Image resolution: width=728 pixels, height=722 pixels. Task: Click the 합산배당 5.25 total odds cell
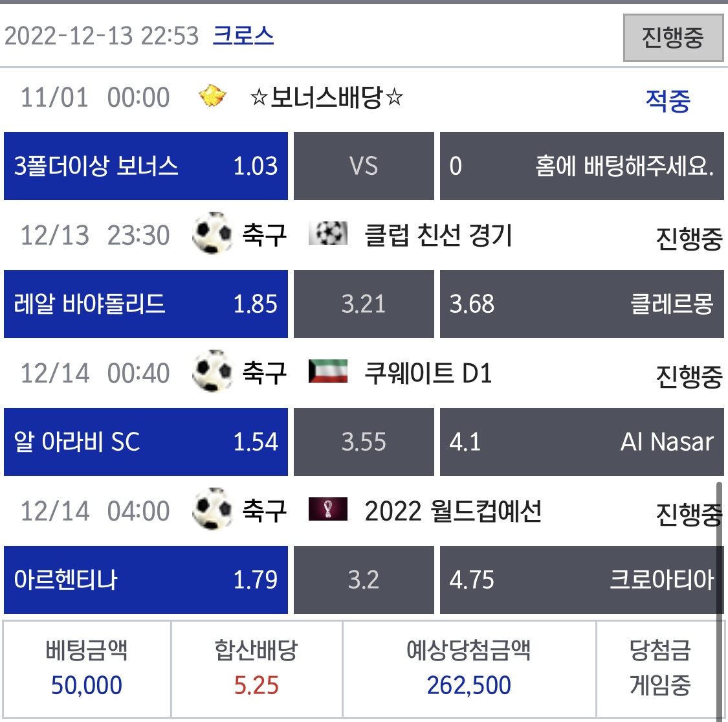257,669
